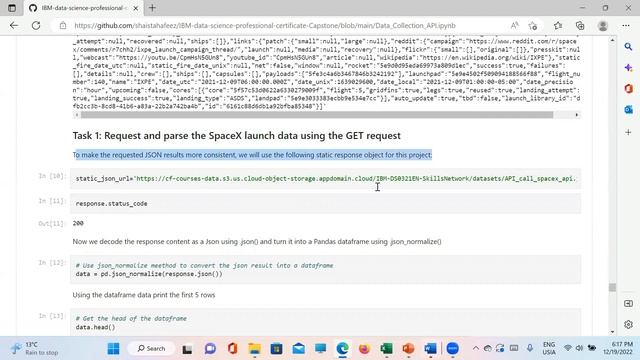The width and height of the screenshot is (640, 360).
Task: Open the browser profile menu
Action: [602, 26]
